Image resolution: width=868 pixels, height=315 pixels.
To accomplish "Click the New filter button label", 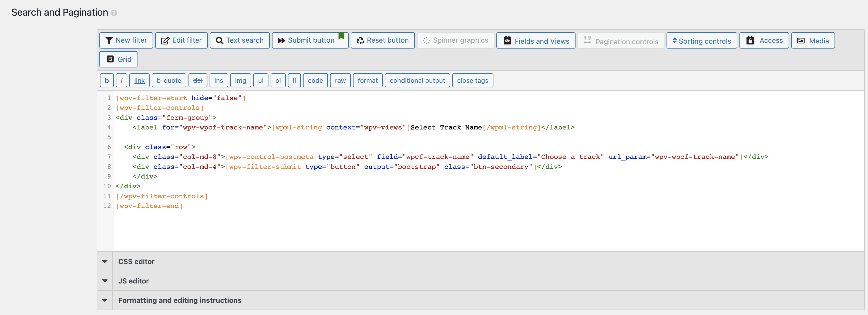I will 131,40.
